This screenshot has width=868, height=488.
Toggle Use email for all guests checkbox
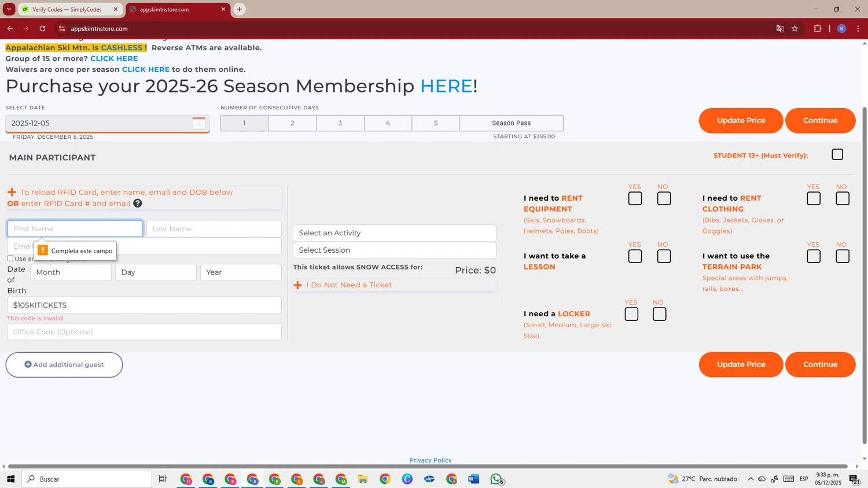tap(10, 258)
